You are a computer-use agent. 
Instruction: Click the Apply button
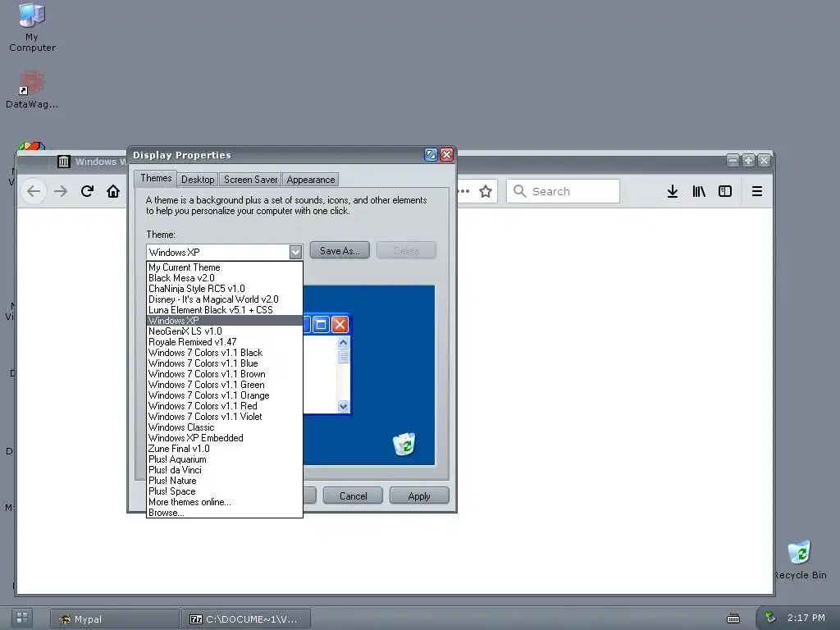tap(419, 496)
